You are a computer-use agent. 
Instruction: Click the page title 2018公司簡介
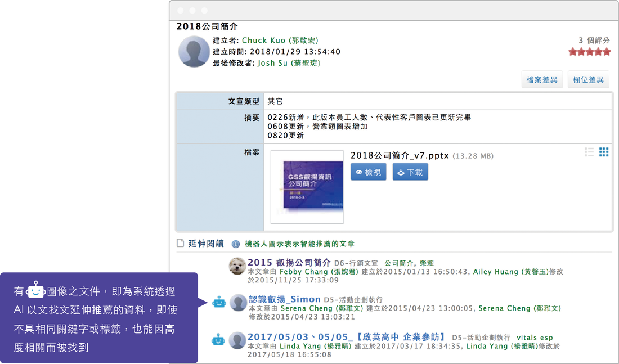coord(207,26)
